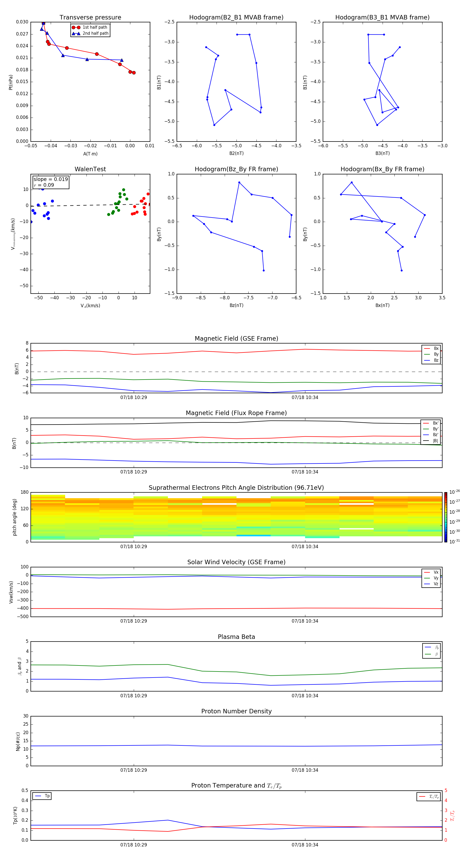Viewport: 473px width, 868px height.
Task: Click the 'Tp' legend box
Action: point(42,796)
